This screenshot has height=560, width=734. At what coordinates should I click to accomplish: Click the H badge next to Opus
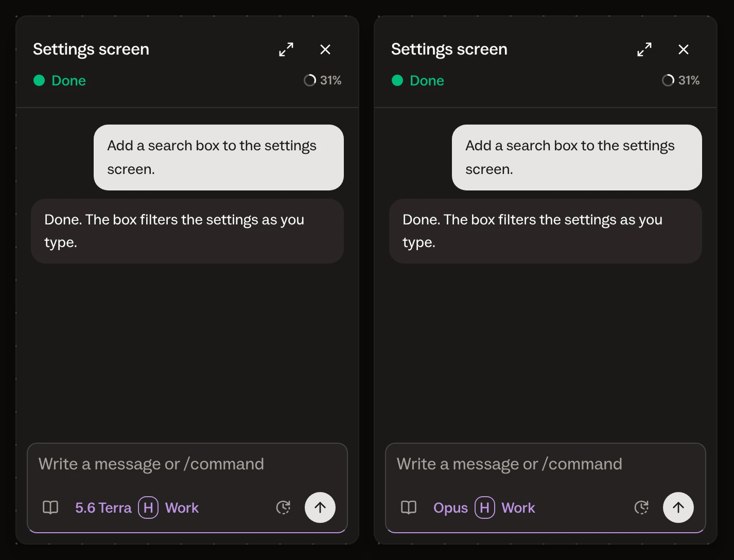click(485, 507)
